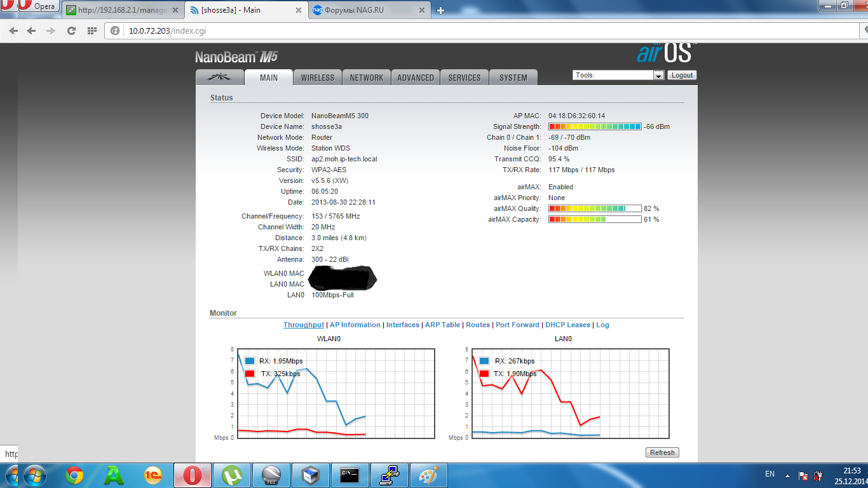Click the Opera icon on the taskbar
The width and height of the screenshot is (868, 488).
pyautogui.click(x=193, y=475)
